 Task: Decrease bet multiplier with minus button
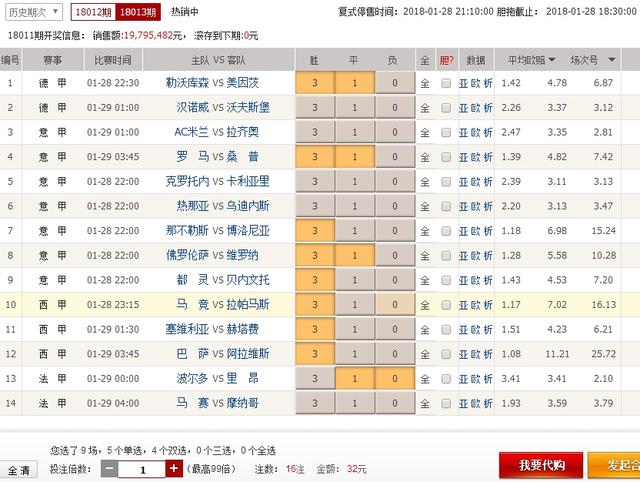pyautogui.click(x=109, y=469)
